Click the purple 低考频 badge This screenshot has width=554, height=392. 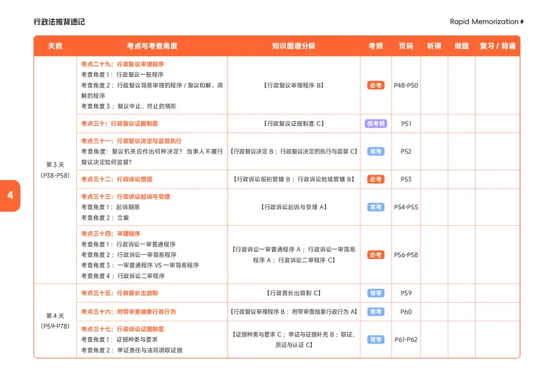pyautogui.click(x=375, y=124)
